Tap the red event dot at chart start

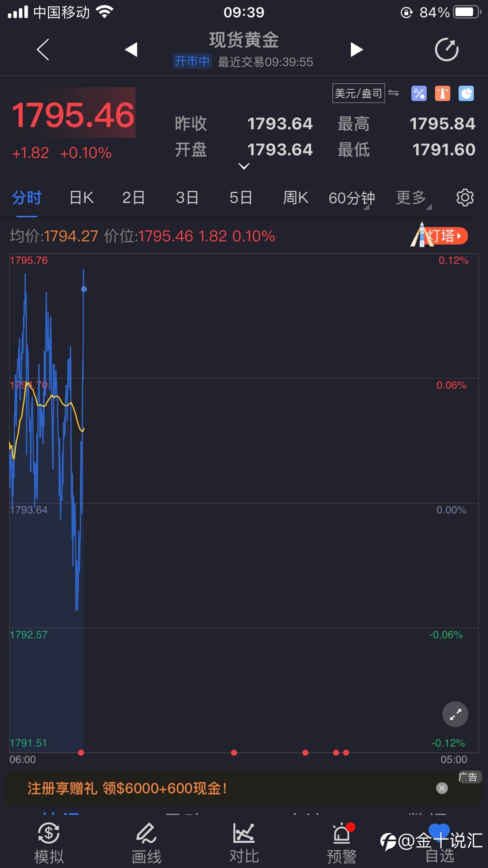[81, 753]
